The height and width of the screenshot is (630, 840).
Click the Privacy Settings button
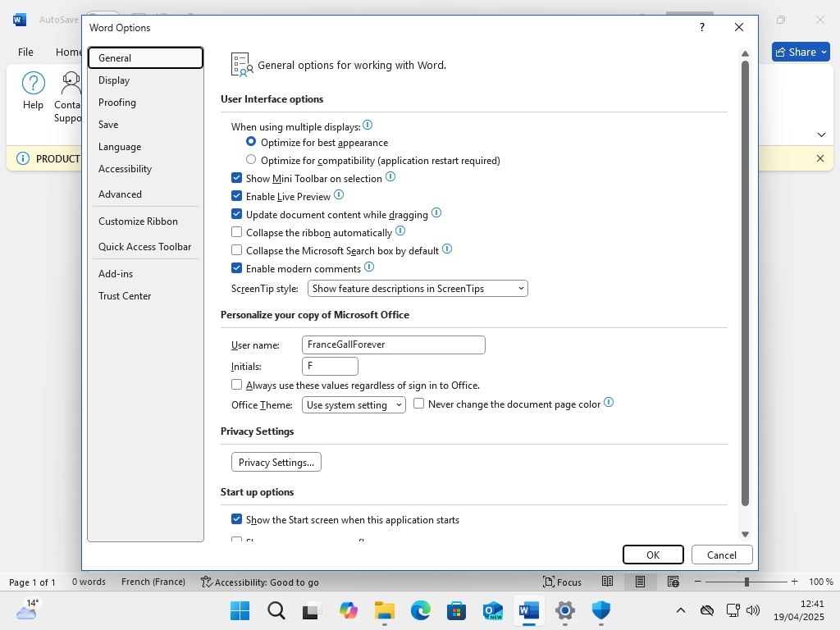tap(276, 463)
